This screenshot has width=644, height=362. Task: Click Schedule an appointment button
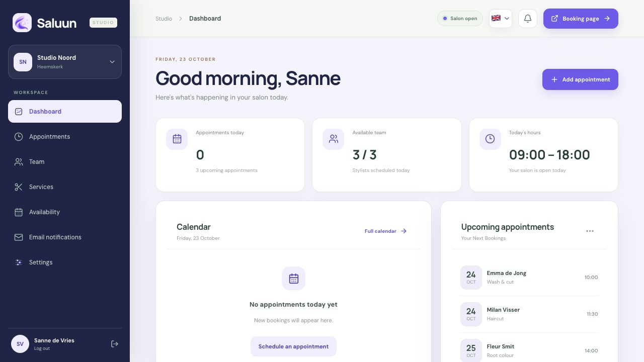tap(293, 346)
